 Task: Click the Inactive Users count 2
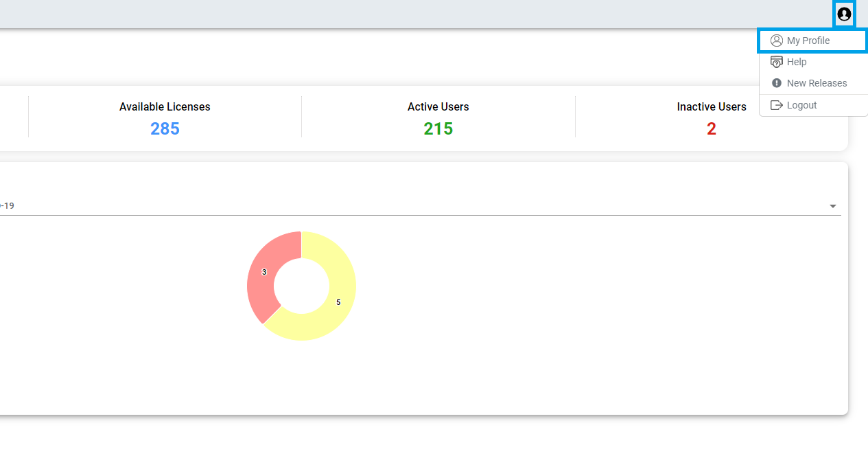(711, 128)
